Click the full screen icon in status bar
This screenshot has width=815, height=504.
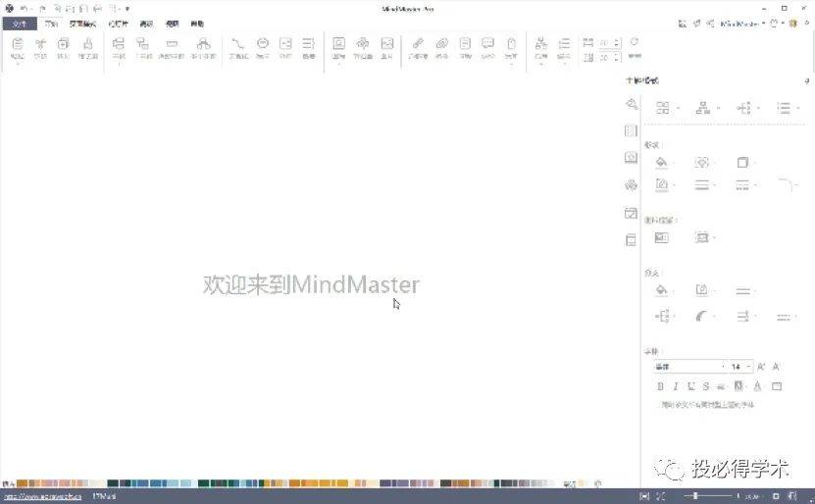pyautogui.click(x=661, y=496)
